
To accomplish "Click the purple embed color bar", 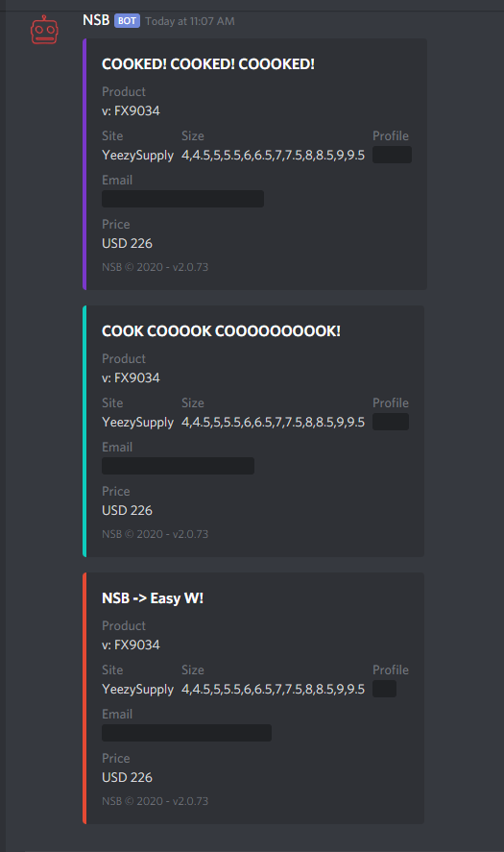I will pyautogui.click(x=84, y=164).
